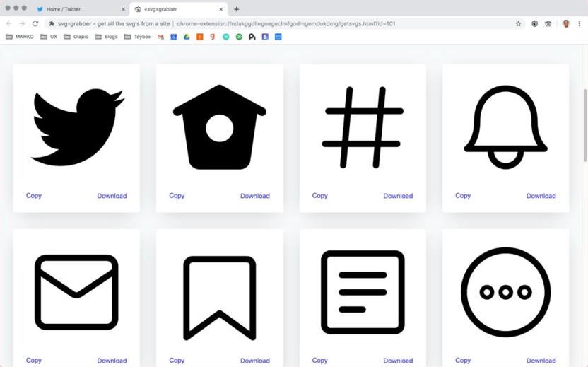This screenshot has width=588, height=367.
Task: Open a new browser tab
Action: point(236,9)
